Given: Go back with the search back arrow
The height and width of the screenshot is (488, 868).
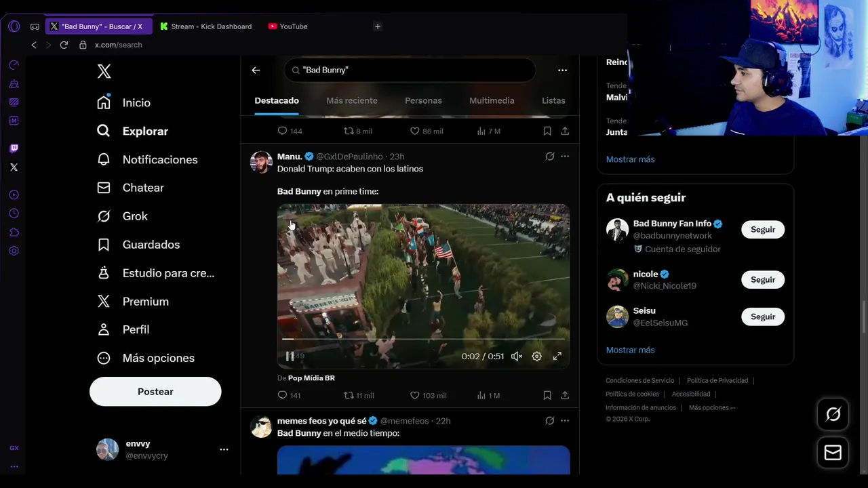Looking at the screenshot, I should [x=256, y=70].
